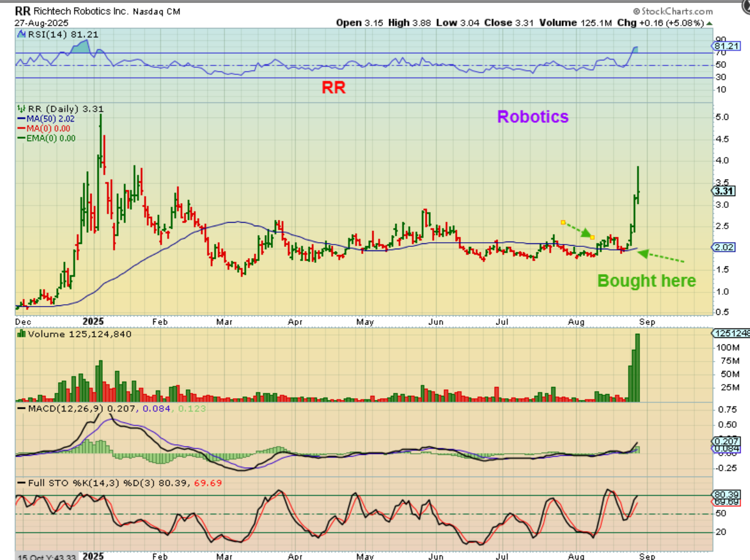The height and width of the screenshot is (560, 750).
Task: Click the green up-arrow change indicator
Action: [x=710, y=23]
